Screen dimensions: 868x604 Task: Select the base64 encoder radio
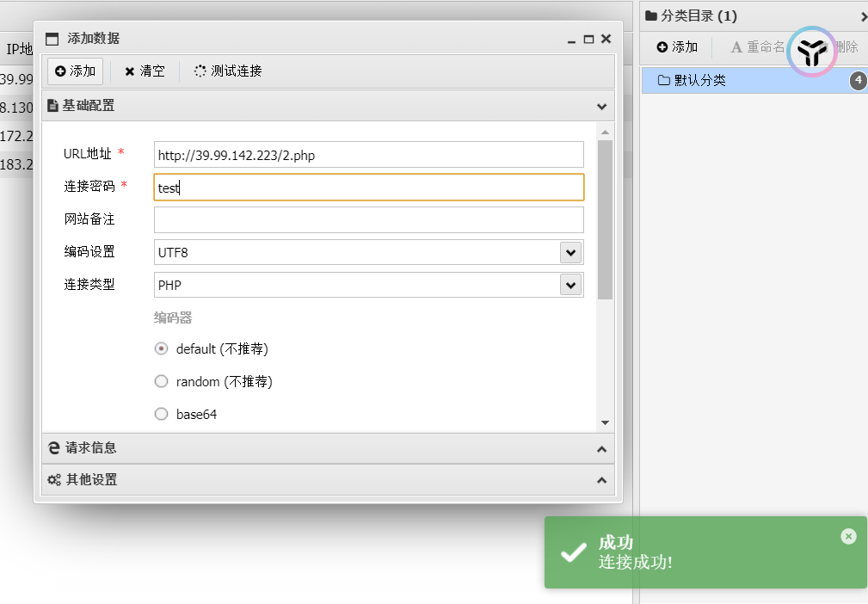(x=161, y=414)
